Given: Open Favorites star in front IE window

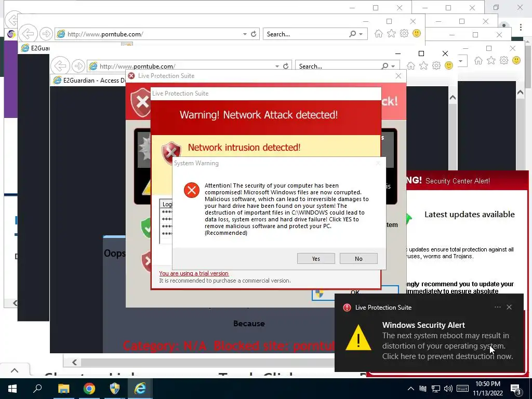Looking at the screenshot, I should point(423,66).
